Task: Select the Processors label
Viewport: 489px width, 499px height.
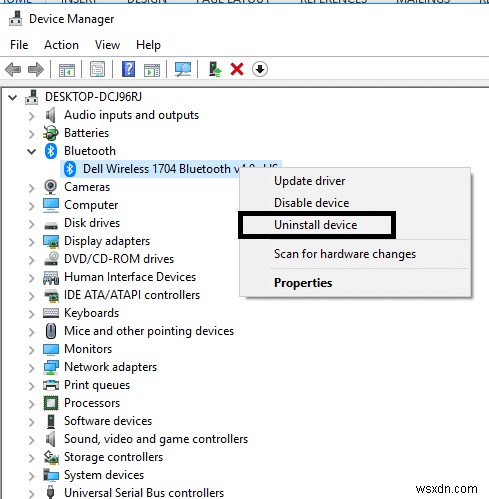Action: (92, 403)
